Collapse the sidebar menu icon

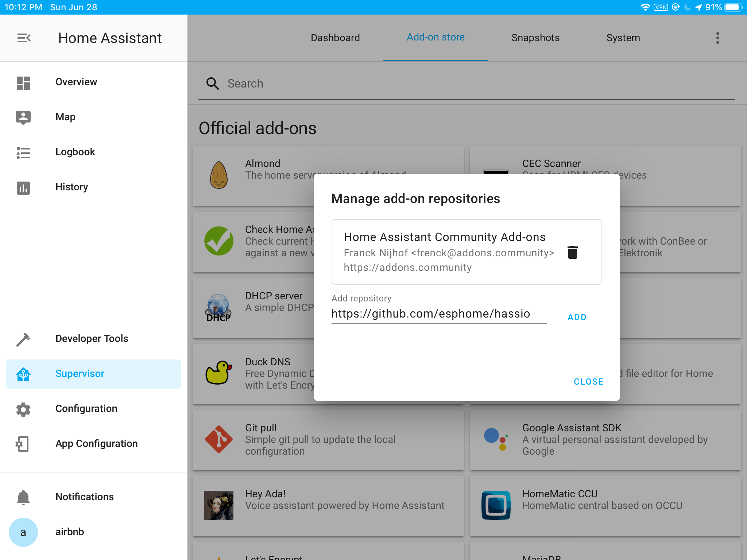24,38
